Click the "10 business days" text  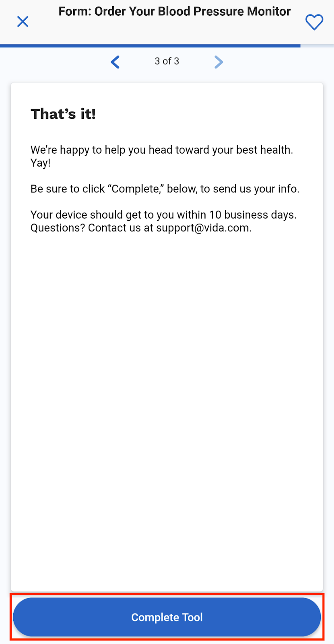click(252, 215)
